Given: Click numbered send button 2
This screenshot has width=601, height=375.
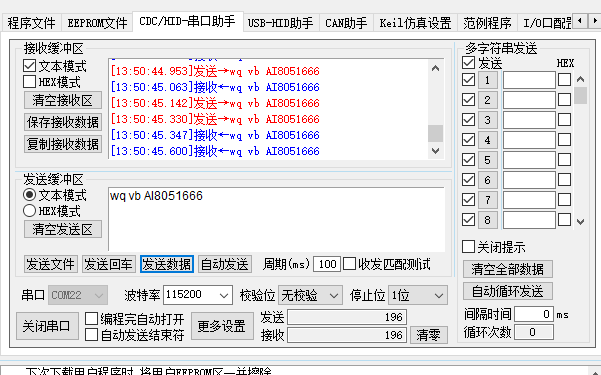Looking at the screenshot, I should [488, 100].
